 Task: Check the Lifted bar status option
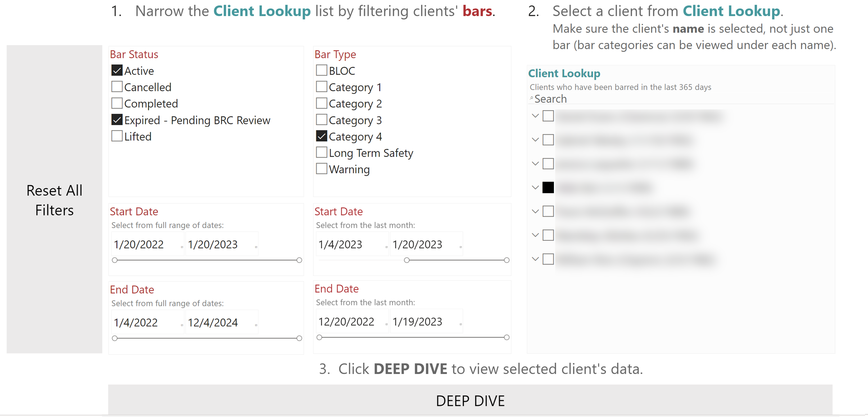(x=117, y=136)
